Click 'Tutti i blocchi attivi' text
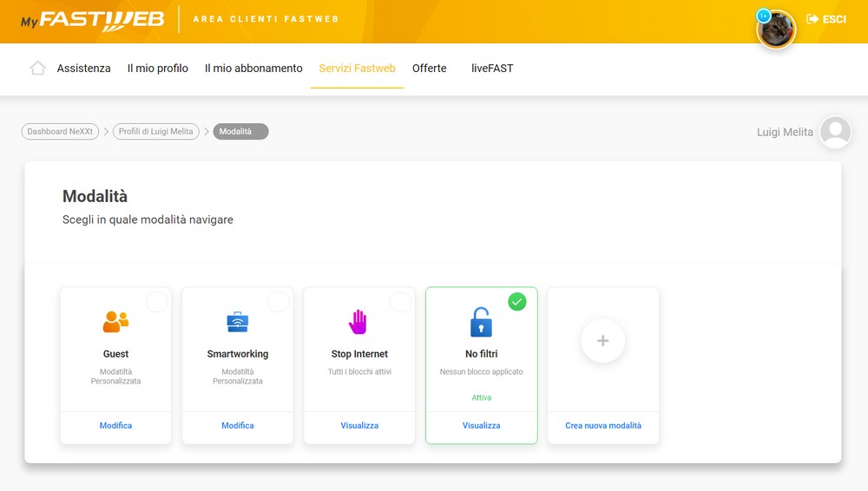This screenshot has width=868, height=491. 359,371
